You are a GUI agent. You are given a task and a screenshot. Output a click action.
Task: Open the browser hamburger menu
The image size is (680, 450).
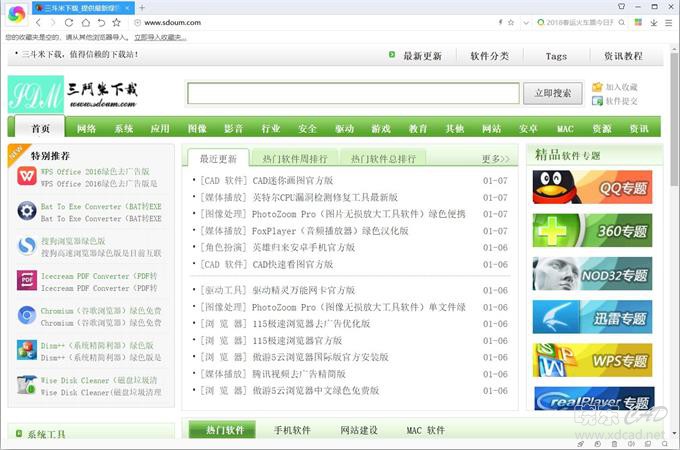pos(668,23)
